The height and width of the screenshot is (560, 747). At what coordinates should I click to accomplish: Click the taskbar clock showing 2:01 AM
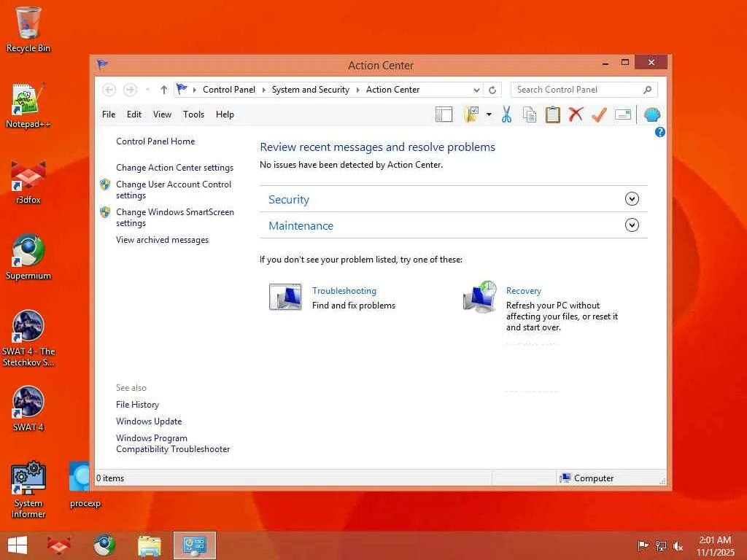coord(715,545)
